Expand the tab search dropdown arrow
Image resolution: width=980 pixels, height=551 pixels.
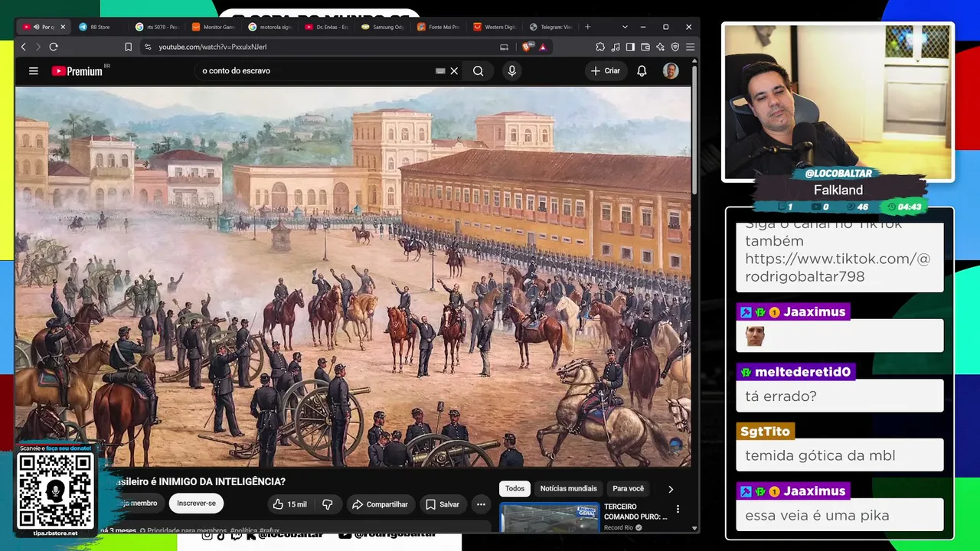tap(625, 27)
